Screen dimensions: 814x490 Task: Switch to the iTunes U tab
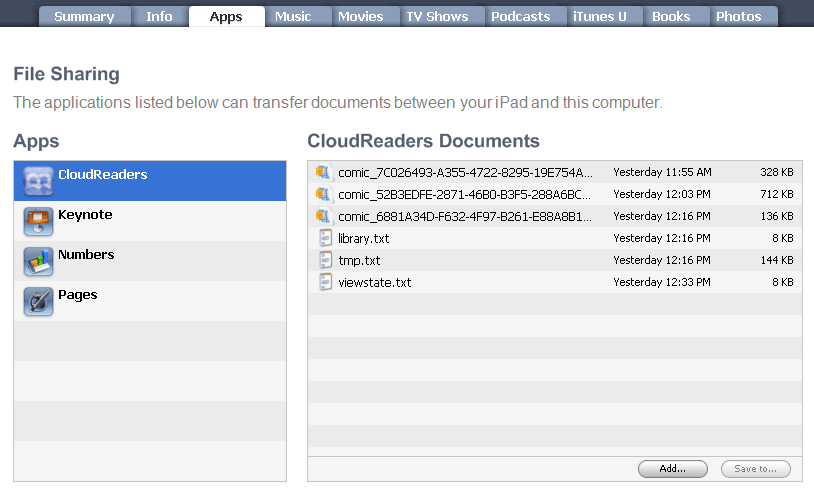click(600, 17)
